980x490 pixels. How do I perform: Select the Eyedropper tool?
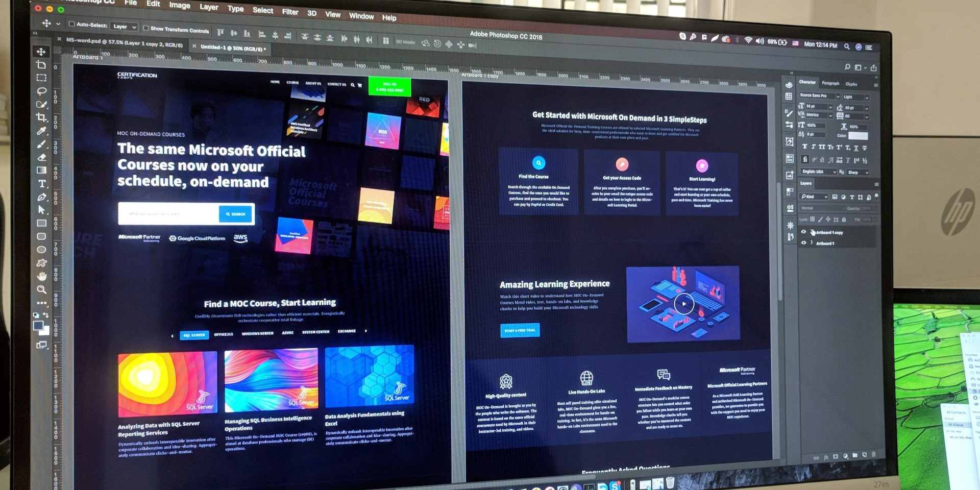pos(41,131)
